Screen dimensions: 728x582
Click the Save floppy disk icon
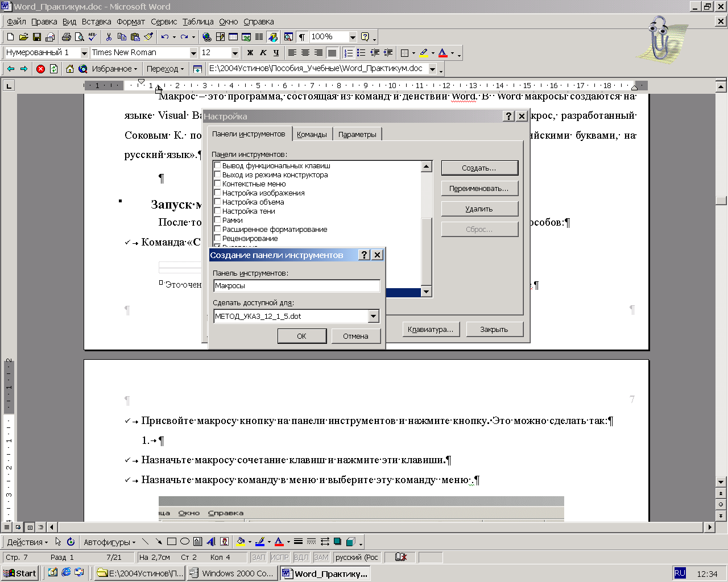tap(37, 37)
